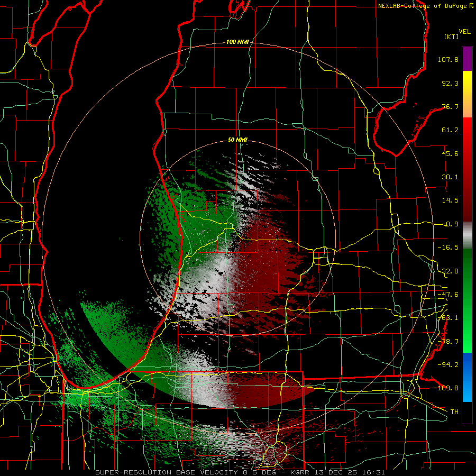
Task: Select the -16.5 legend value
Action: click(448, 248)
